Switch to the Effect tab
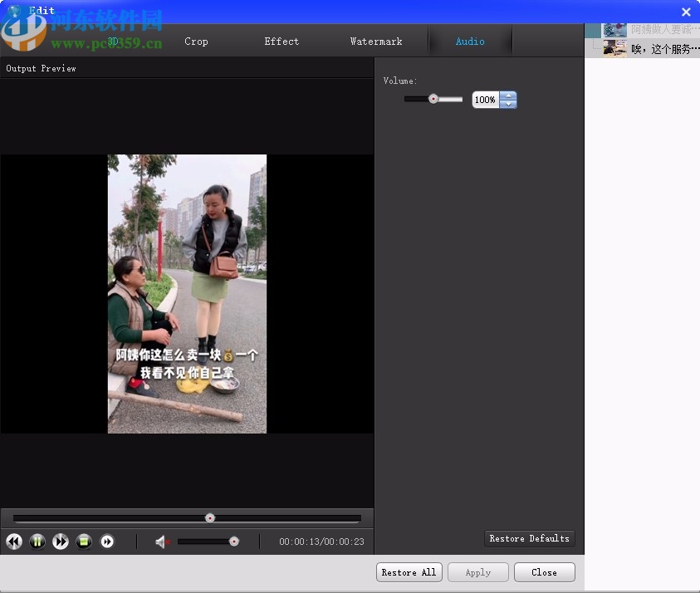Screen dimensions: 700x593 281,41
